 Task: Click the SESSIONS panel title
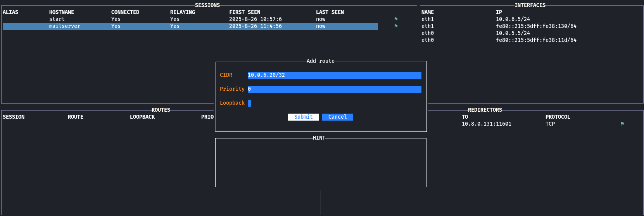(x=207, y=5)
